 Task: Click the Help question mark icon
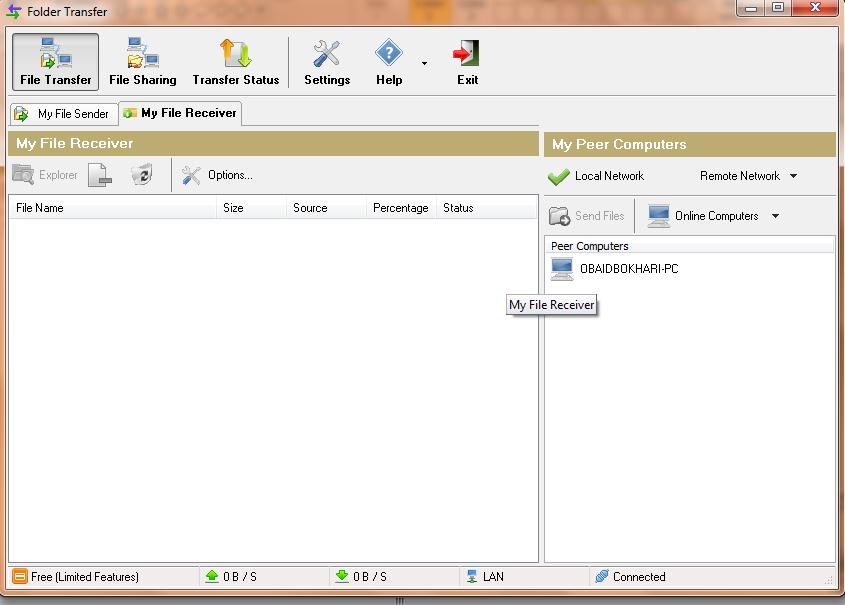pos(389,53)
